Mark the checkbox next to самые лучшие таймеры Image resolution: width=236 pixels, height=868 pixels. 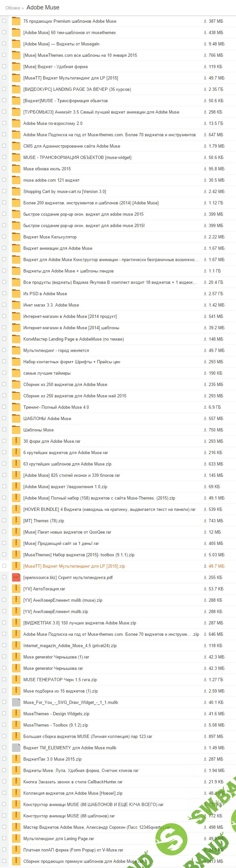click(x=4, y=373)
